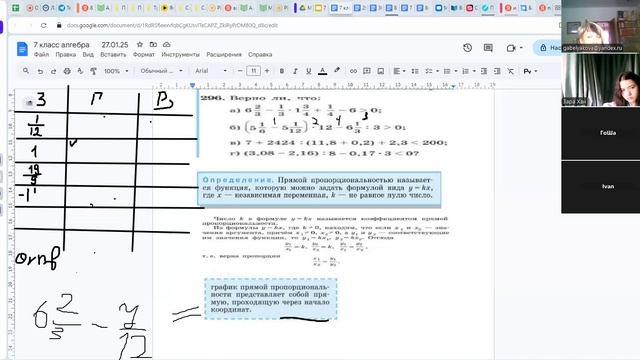Check the cloud save status icon

tap(167, 44)
